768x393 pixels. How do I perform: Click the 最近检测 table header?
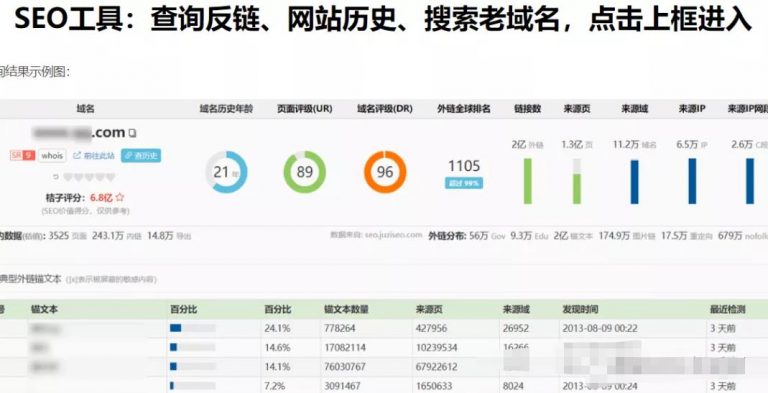coord(727,309)
